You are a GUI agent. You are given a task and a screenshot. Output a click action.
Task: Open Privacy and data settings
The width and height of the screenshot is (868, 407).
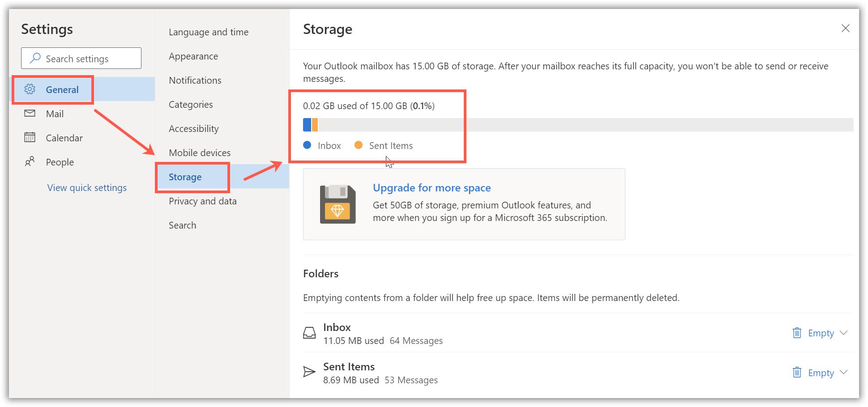point(203,201)
